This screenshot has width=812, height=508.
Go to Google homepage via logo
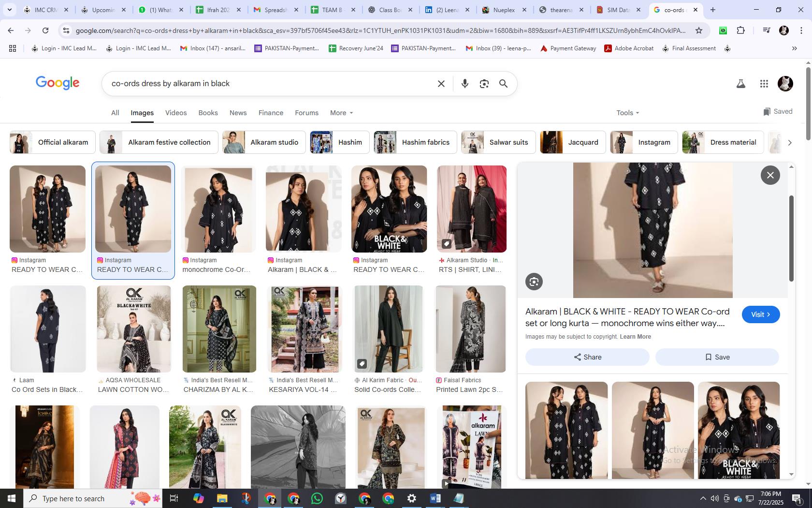pyautogui.click(x=58, y=83)
